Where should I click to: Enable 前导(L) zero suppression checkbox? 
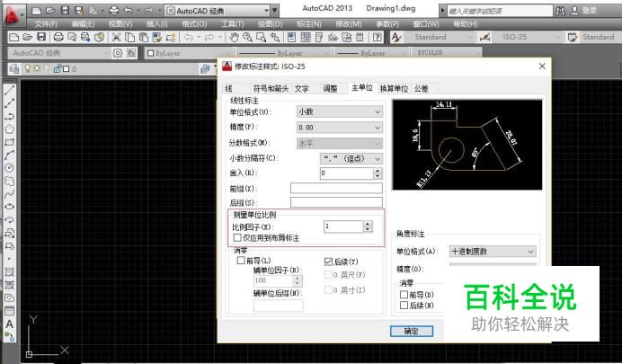coord(240,261)
